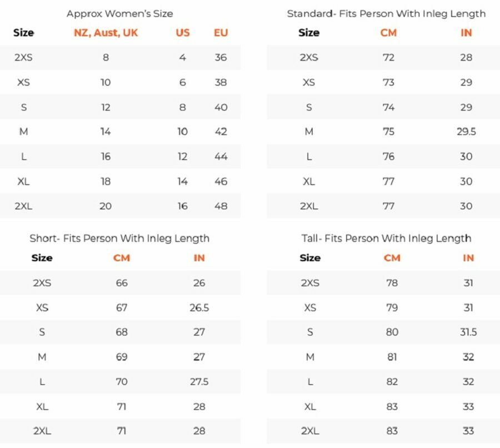Click the EU column header
500x448 pixels.
[x=221, y=33]
